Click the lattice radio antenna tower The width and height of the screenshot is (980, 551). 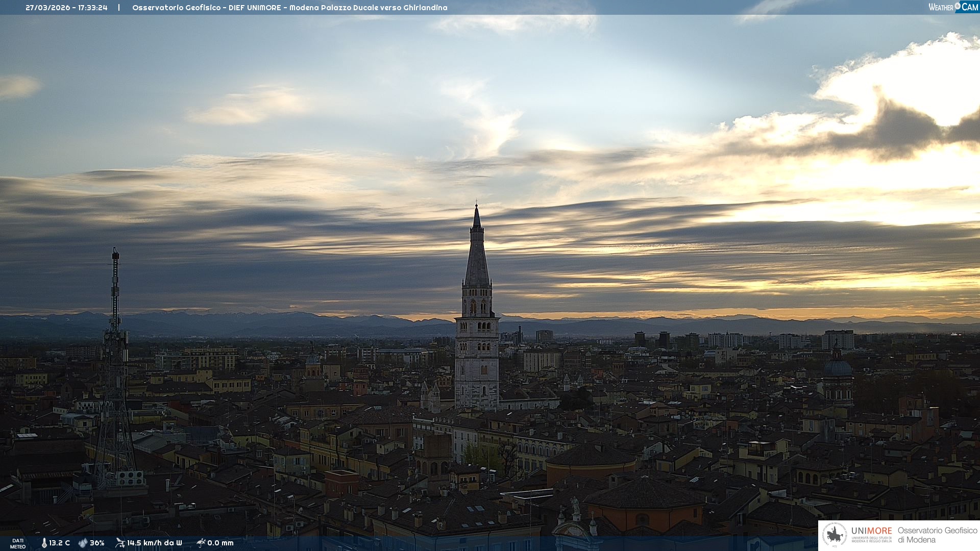(x=115, y=357)
